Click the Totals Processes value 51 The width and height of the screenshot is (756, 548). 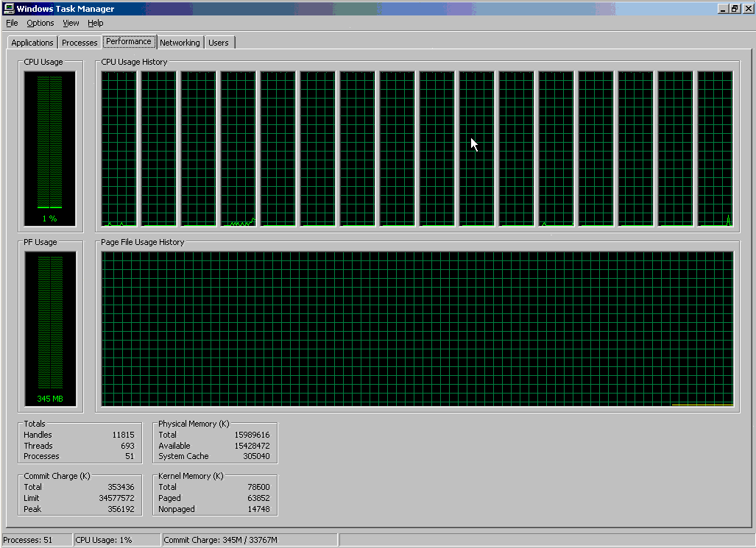click(130, 456)
